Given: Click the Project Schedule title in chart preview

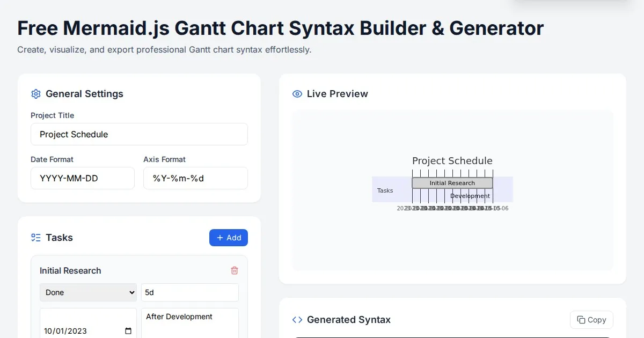Looking at the screenshot, I should [452, 161].
